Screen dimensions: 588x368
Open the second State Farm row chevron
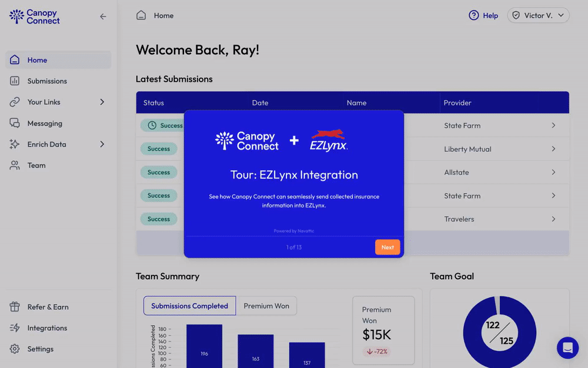(553, 195)
